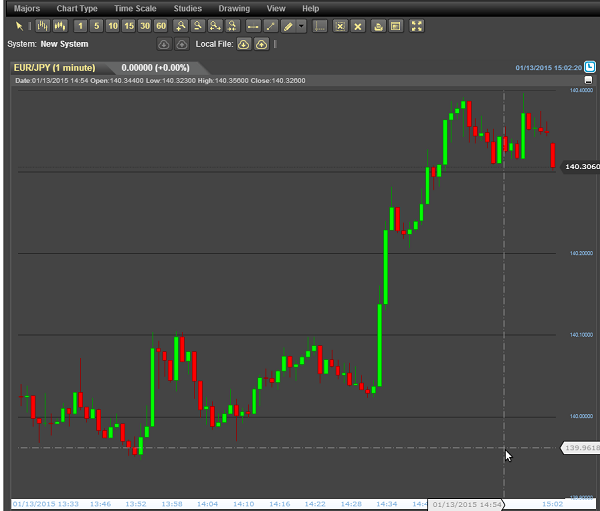Open the View menu
This screenshot has height=511, width=600.
coord(276,8)
